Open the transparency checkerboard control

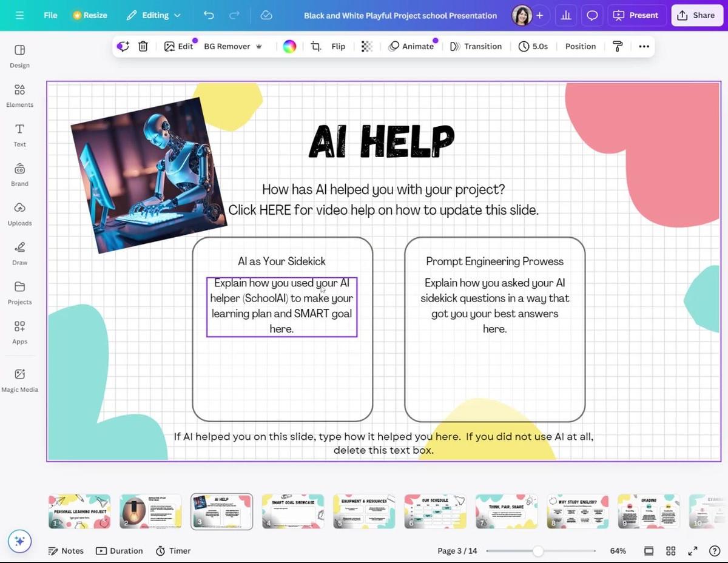point(366,46)
